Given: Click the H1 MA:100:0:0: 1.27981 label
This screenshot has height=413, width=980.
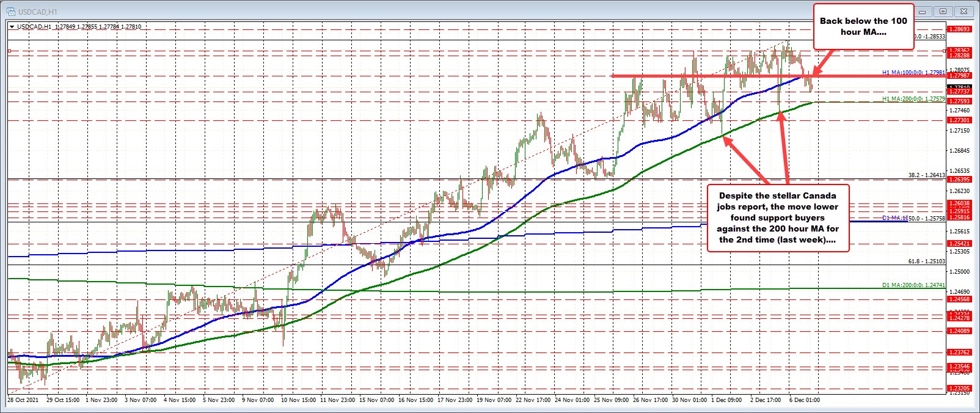Looking at the screenshot, I should pyautogui.click(x=913, y=72).
